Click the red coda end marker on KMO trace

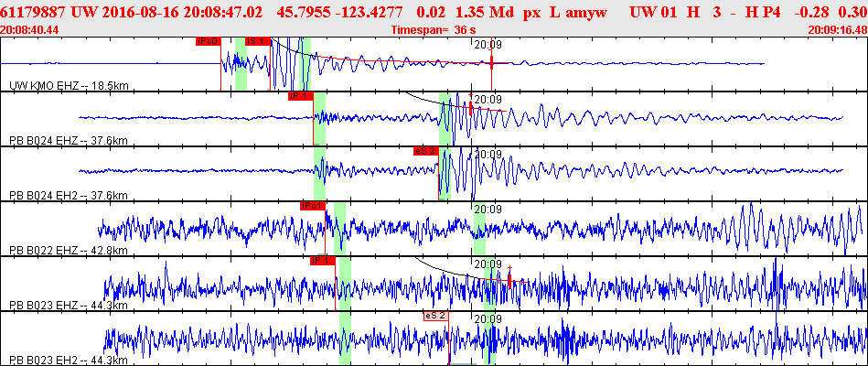tap(491, 64)
